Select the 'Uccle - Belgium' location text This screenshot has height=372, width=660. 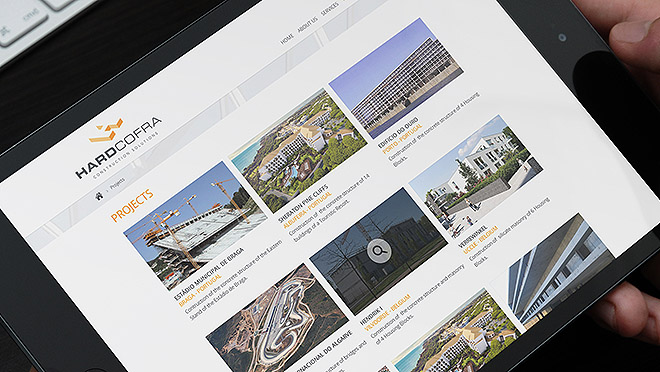click(480, 240)
